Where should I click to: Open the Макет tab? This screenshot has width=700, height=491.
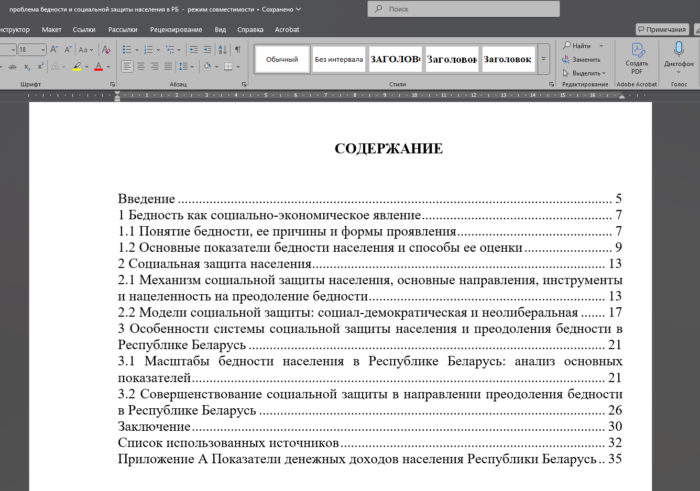coord(51,29)
